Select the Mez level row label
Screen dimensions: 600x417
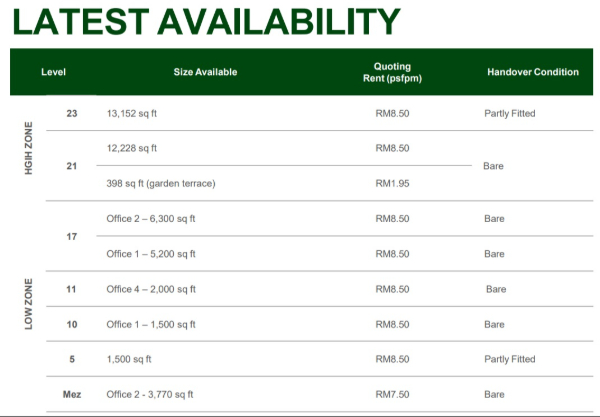coord(71,394)
